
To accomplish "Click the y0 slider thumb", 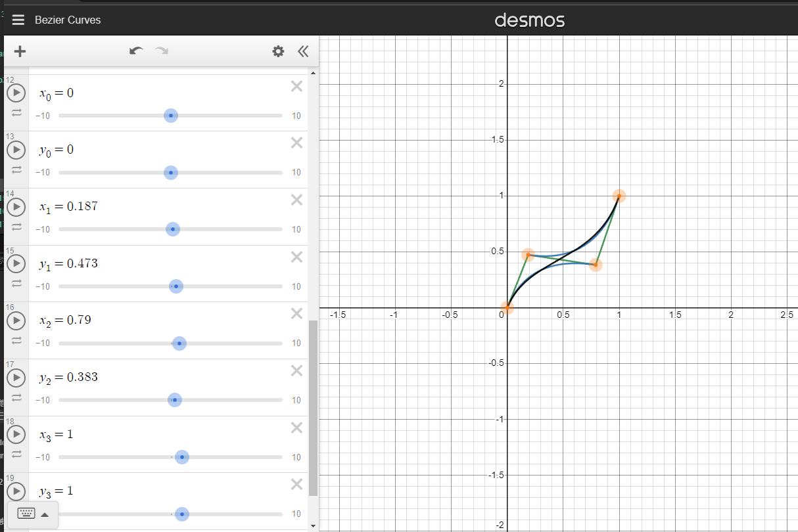I will 170,173.
